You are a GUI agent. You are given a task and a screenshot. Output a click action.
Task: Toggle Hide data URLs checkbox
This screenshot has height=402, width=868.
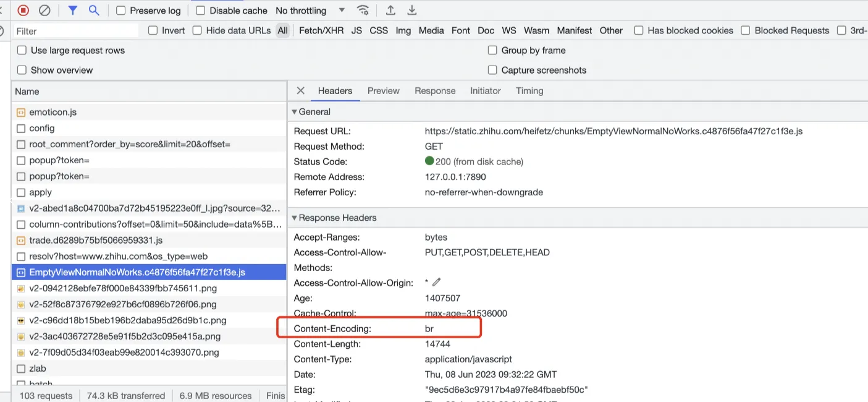pyautogui.click(x=197, y=30)
